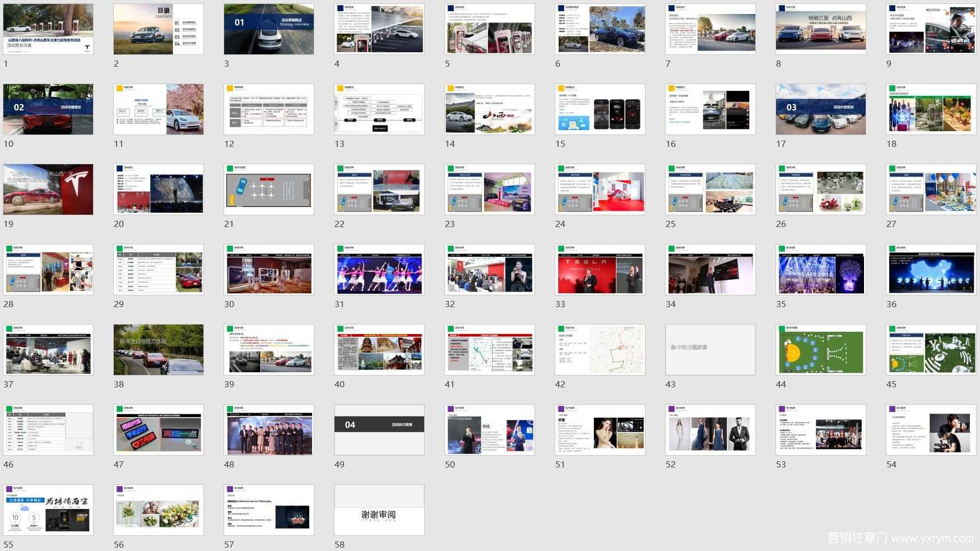Select slide 17 section 03 divider
Image resolution: width=980 pixels, height=551 pixels.
tap(821, 109)
